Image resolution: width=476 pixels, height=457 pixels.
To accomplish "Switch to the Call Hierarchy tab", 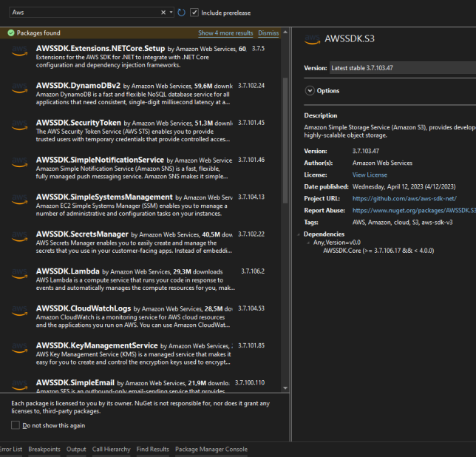I will coord(111,449).
